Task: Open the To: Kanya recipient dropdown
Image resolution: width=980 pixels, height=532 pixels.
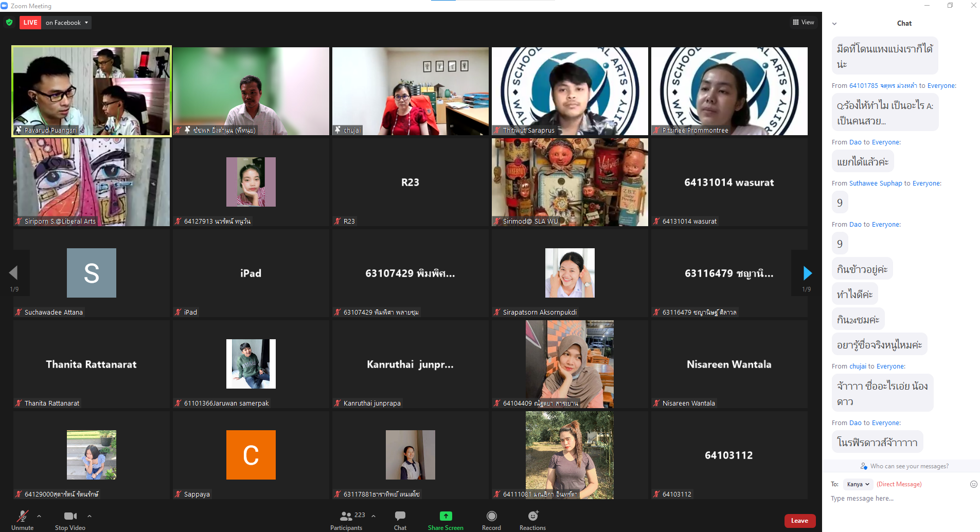Action: (x=858, y=484)
